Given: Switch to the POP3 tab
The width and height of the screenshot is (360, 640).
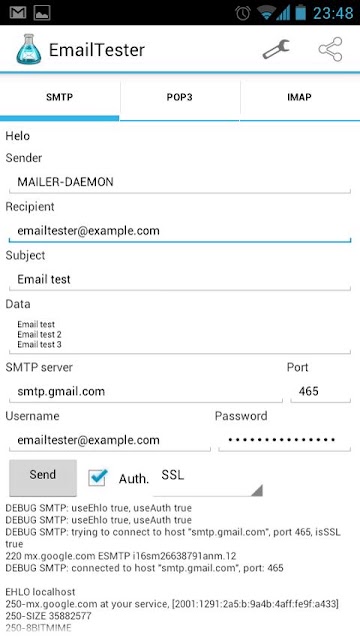Looking at the screenshot, I should (180, 98).
